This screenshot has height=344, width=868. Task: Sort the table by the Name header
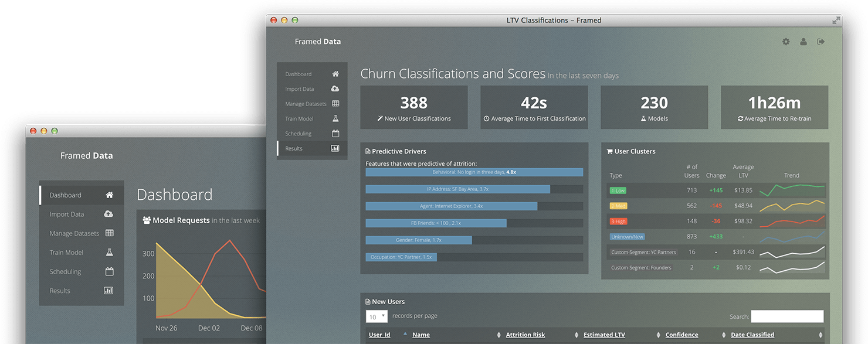421,335
